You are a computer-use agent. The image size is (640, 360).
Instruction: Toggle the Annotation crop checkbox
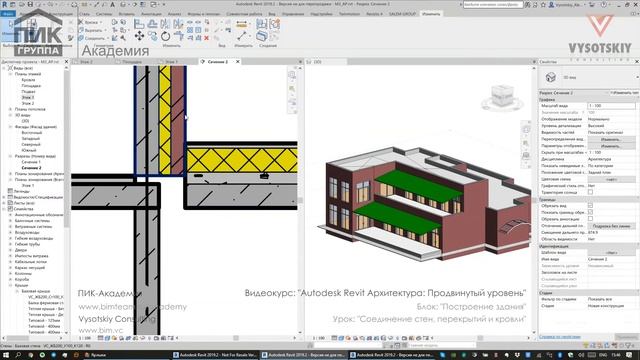click(590, 219)
